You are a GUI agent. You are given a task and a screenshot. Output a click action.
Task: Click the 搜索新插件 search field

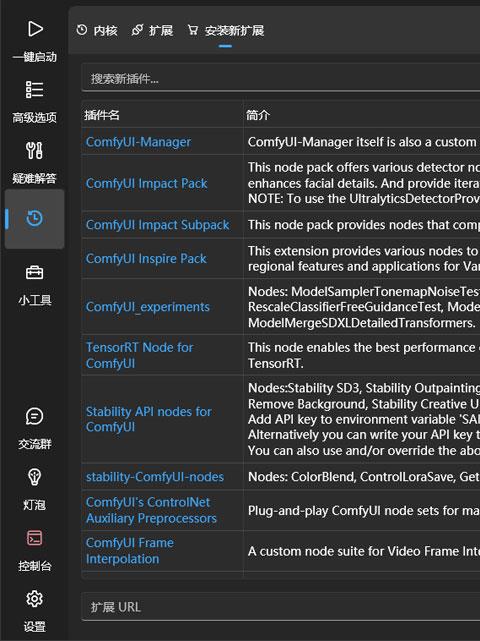(281, 78)
